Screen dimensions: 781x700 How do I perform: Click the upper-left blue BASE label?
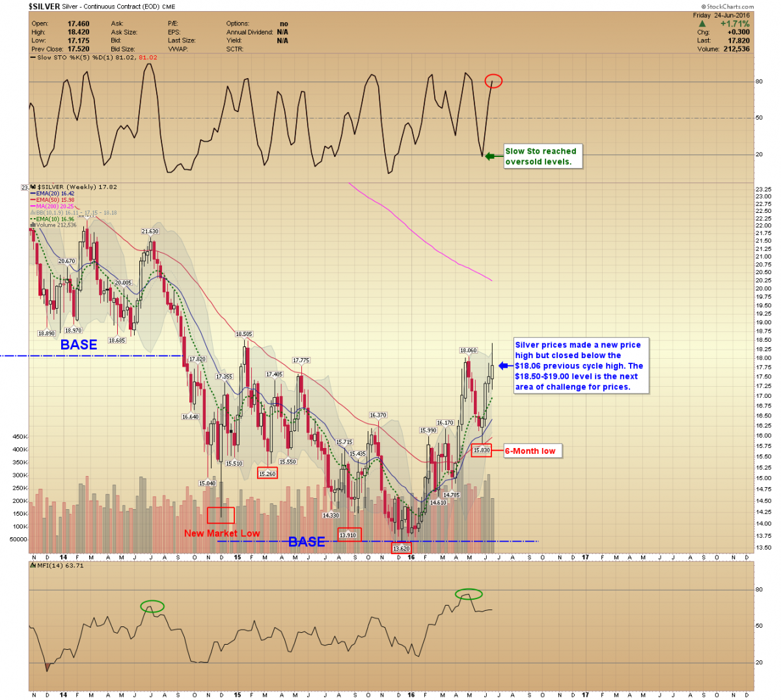click(x=79, y=345)
